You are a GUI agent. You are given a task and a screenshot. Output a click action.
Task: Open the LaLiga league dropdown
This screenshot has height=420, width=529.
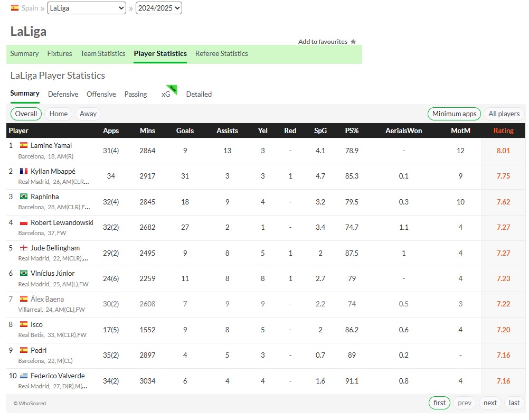pyautogui.click(x=87, y=8)
